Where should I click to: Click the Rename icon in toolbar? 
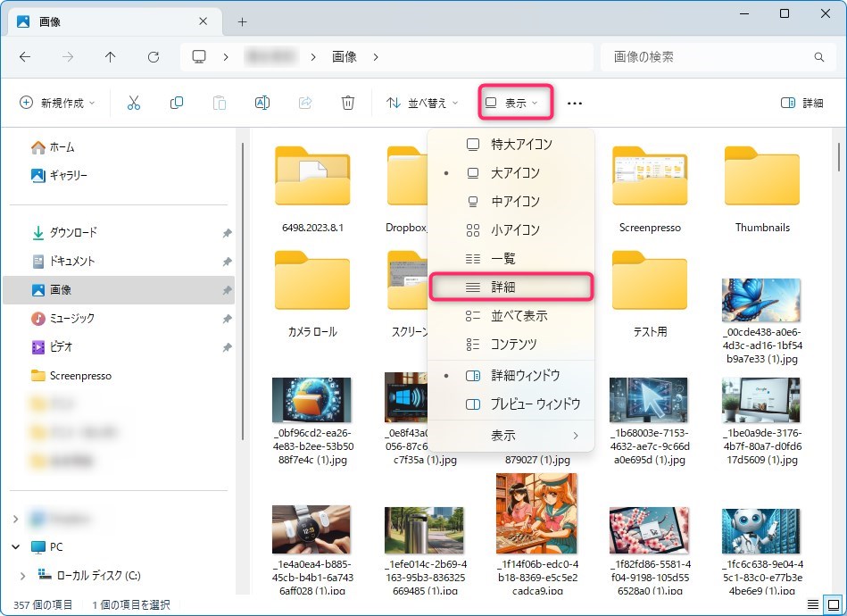262,103
